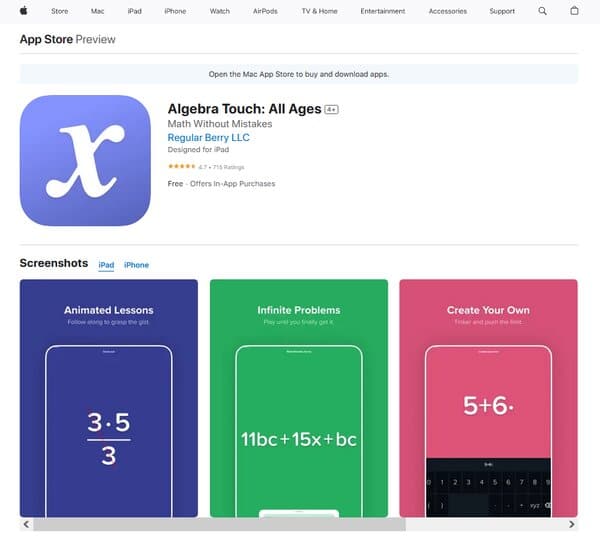Viewport: 600px width, 541px height.
Task: Open the TV & Home menu
Action: [x=320, y=11]
